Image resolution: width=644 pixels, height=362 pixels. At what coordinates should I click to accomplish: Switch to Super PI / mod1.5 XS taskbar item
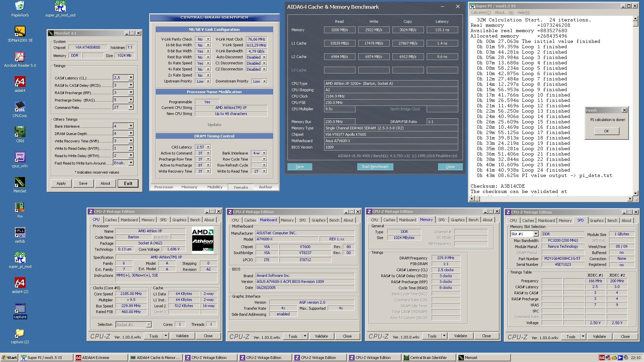[x=46, y=358]
